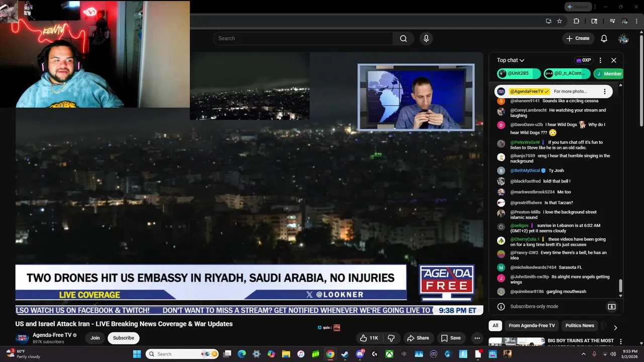Click the install app icon in address bar
Viewport: 644px width, 362px height.
548,21
